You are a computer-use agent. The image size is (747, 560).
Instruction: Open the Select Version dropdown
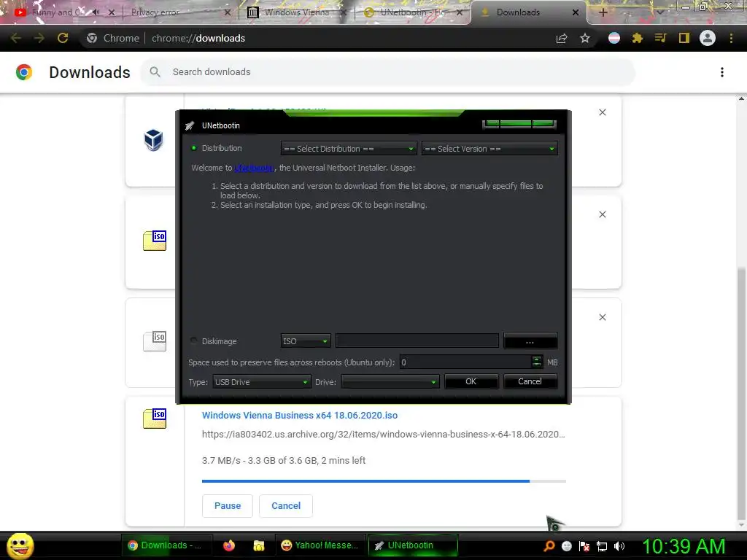489,149
